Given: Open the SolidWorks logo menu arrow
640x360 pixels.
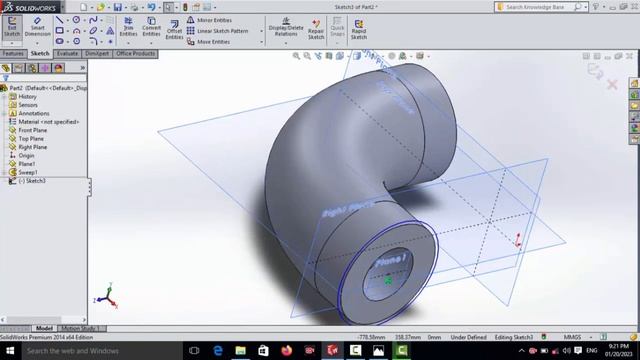Looking at the screenshot, I should coord(62,7).
